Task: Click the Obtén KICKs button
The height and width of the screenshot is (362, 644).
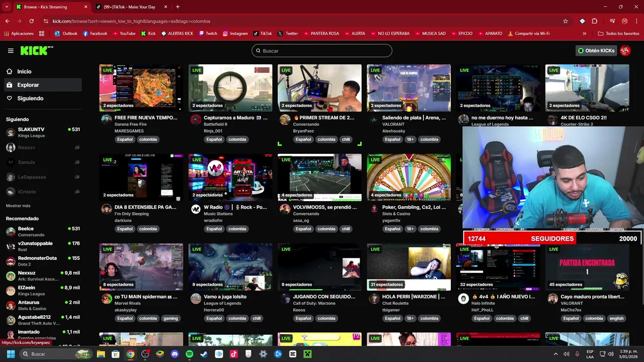Action: pyautogui.click(x=596, y=51)
